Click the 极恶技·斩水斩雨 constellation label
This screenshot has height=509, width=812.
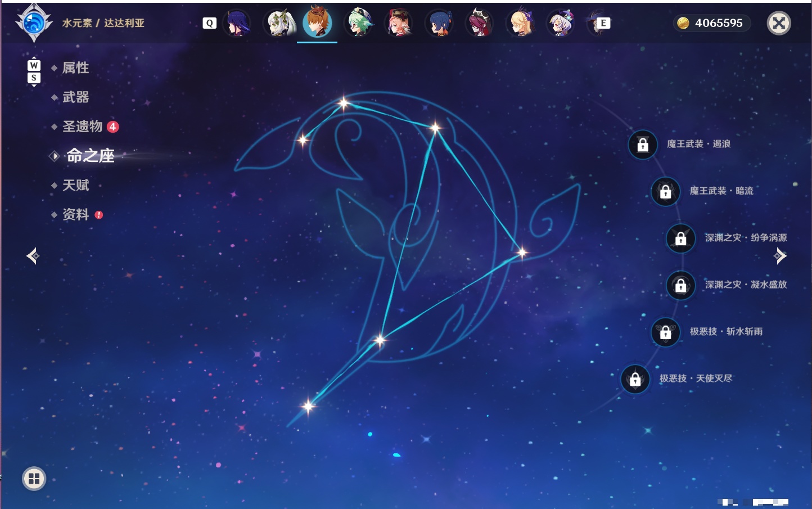coord(726,331)
